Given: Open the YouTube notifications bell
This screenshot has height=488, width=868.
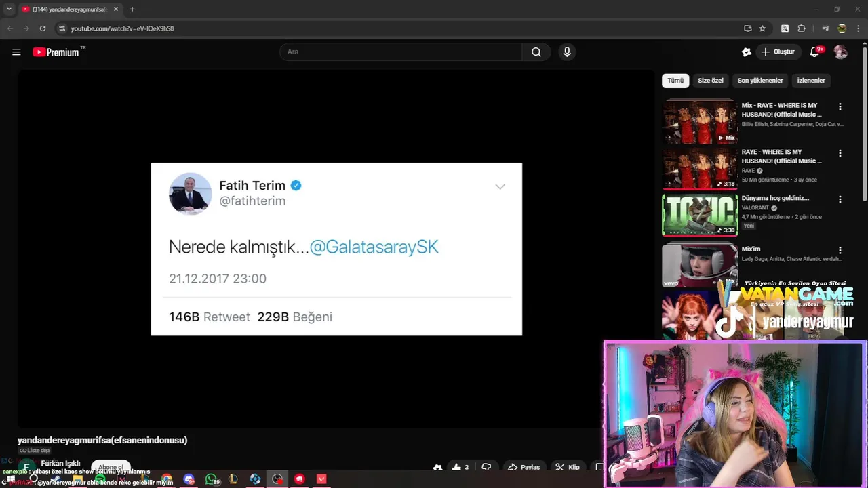Looking at the screenshot, I should (816, 52).
